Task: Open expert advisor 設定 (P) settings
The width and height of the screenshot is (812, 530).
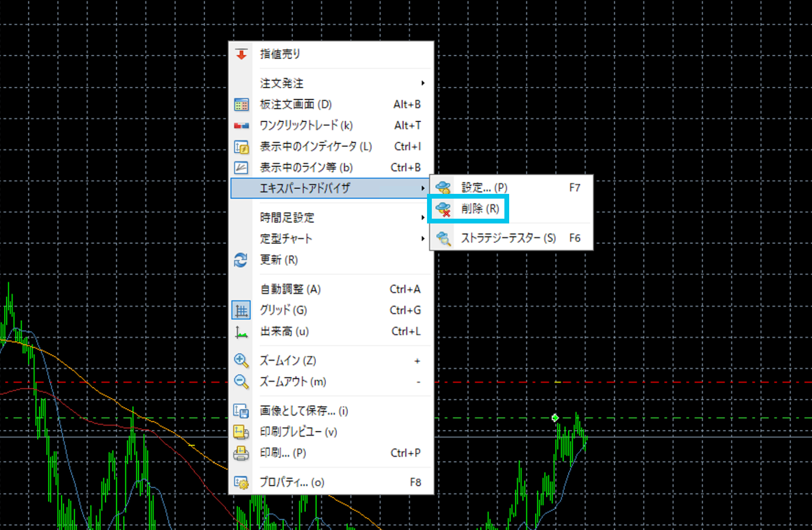Action: (x=484, y=188)
